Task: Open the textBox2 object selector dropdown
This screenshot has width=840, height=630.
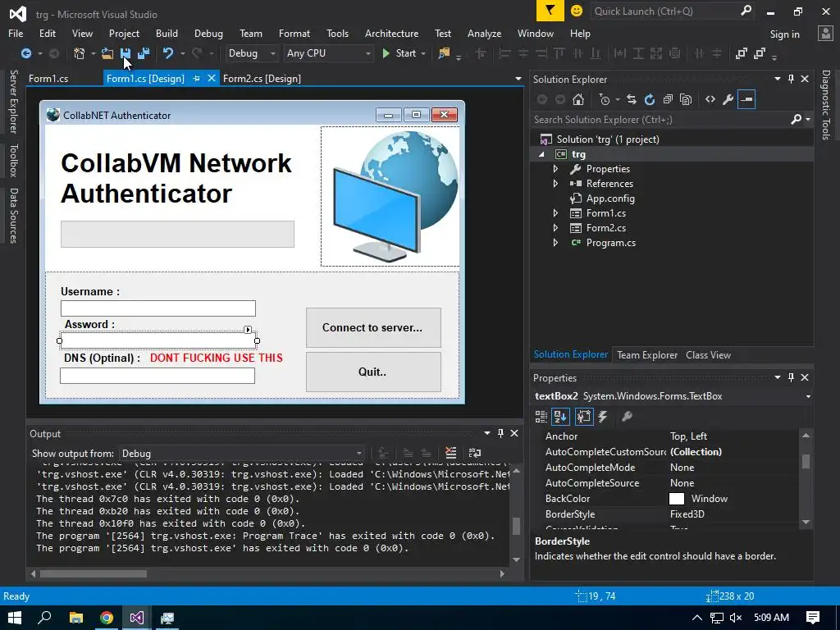Action: [x=808, y=396]
